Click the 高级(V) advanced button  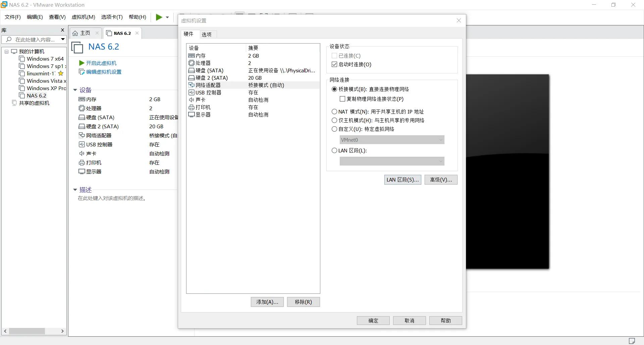click(x=441, y=180)
